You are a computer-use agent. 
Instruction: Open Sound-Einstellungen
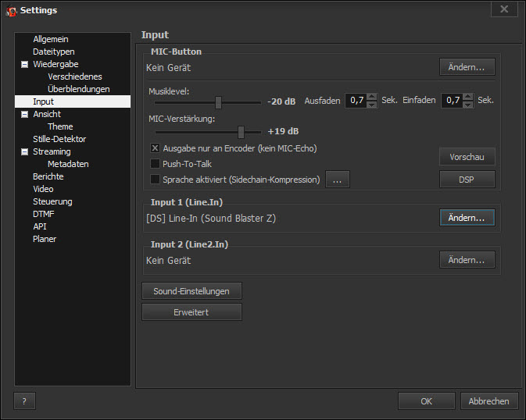pyautogui.click(x=191, y=291)
